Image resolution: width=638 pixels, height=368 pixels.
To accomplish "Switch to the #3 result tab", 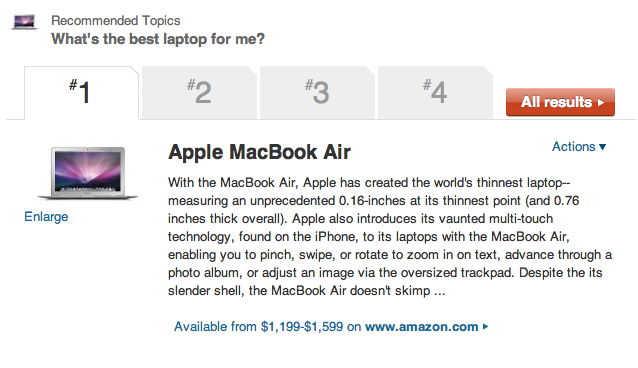I will click(317, 93).
